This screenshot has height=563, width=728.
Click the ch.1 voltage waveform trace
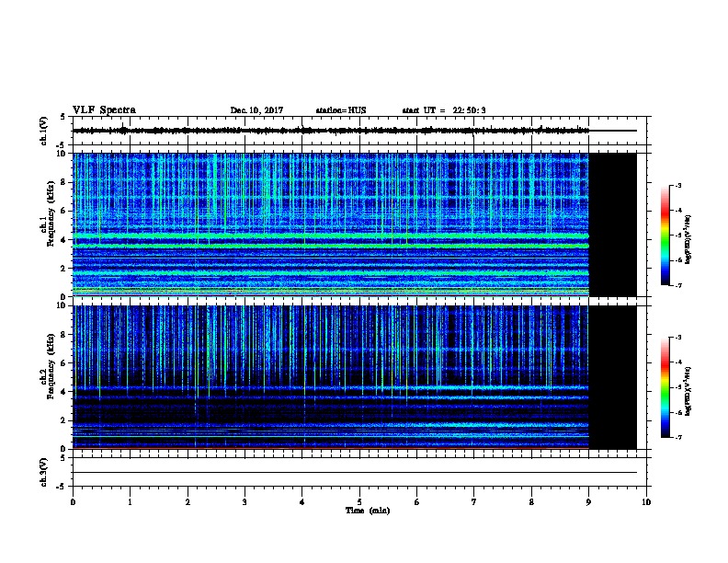[331, 131]
